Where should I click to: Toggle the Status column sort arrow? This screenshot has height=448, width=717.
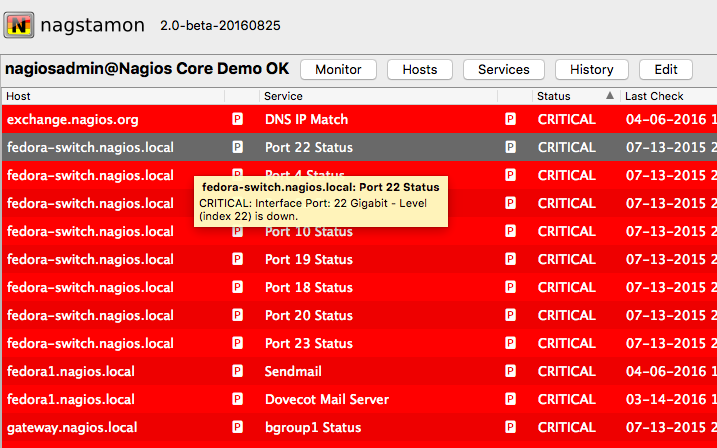(610, 96)
